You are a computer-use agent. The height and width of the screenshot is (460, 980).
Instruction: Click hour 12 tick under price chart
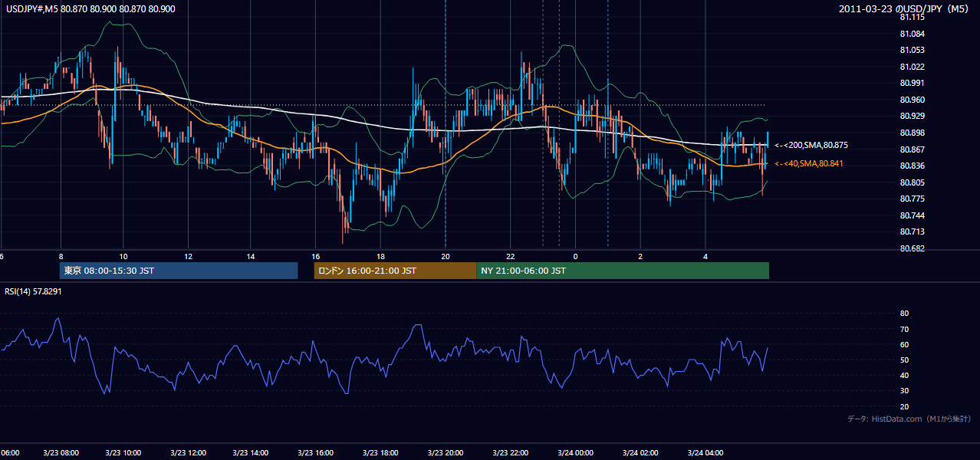click(188, 256)
